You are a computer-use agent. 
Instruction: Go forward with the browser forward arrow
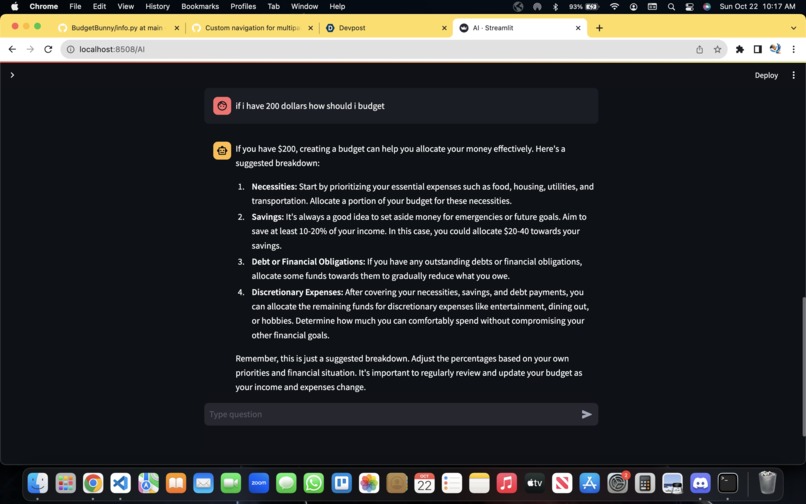click(x=30, y=49)
